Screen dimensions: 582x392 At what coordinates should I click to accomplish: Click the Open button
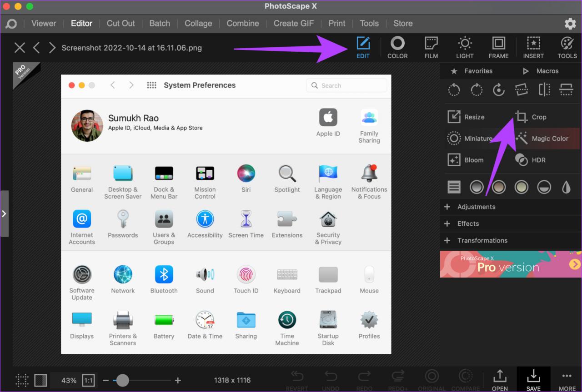point(499,380)
